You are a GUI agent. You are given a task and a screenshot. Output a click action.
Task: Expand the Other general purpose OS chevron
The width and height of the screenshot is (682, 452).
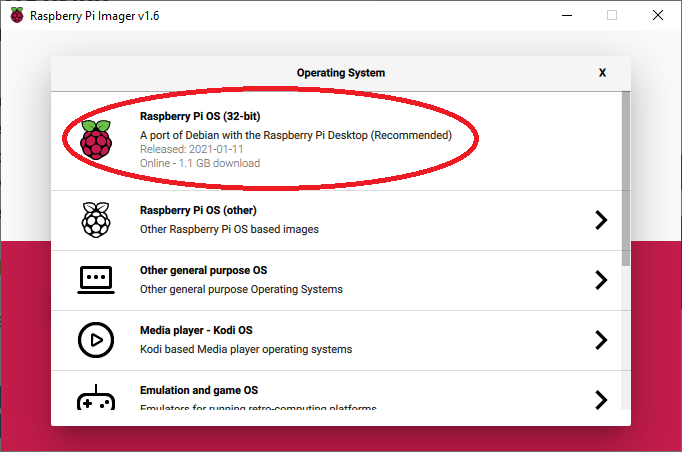click(x=601, y=280)
